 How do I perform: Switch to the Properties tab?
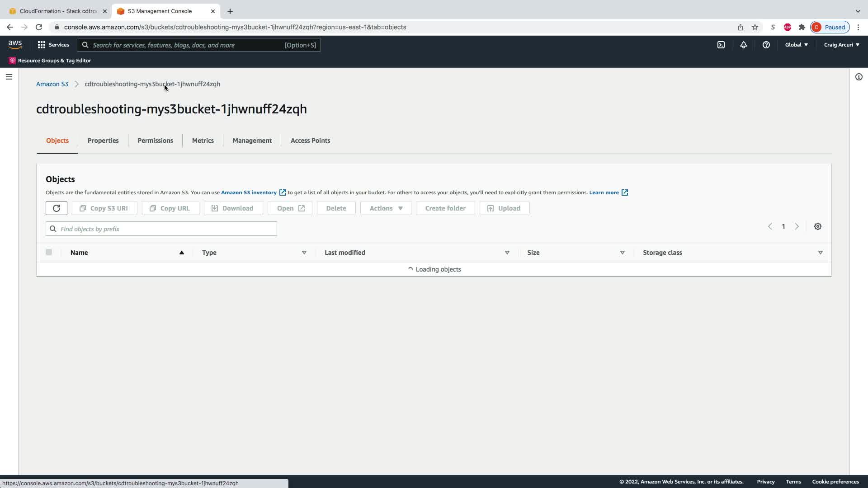pos(103,141)
